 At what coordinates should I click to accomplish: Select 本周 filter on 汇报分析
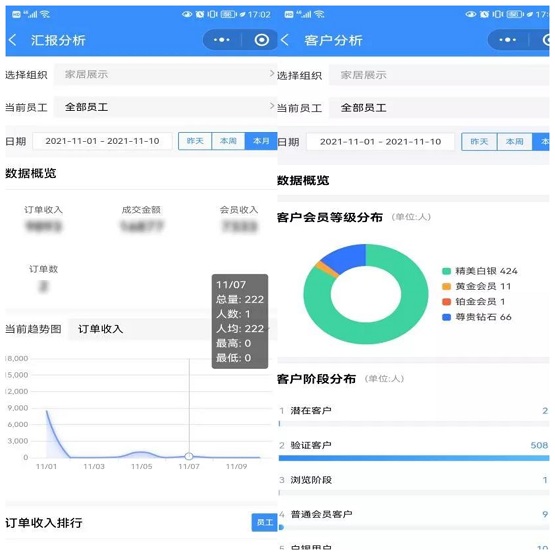[228, 141]
